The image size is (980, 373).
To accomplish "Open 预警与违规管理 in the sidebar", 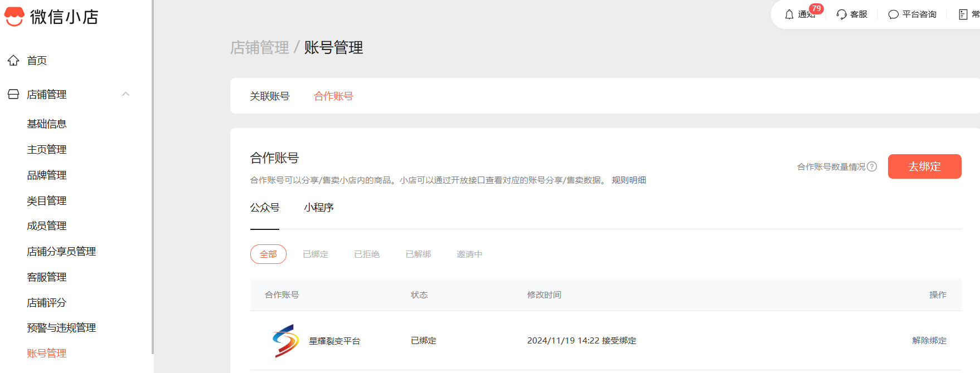I will tap(61, 327).
